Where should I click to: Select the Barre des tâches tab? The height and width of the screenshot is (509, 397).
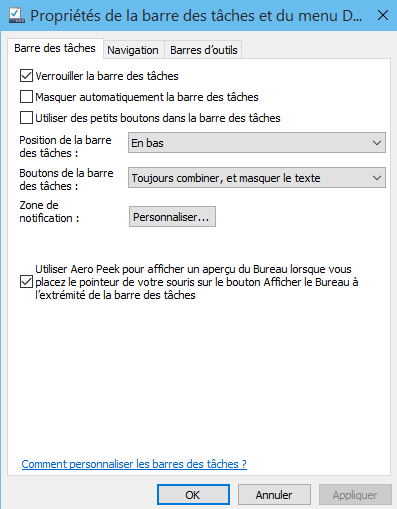pos(55,48)
